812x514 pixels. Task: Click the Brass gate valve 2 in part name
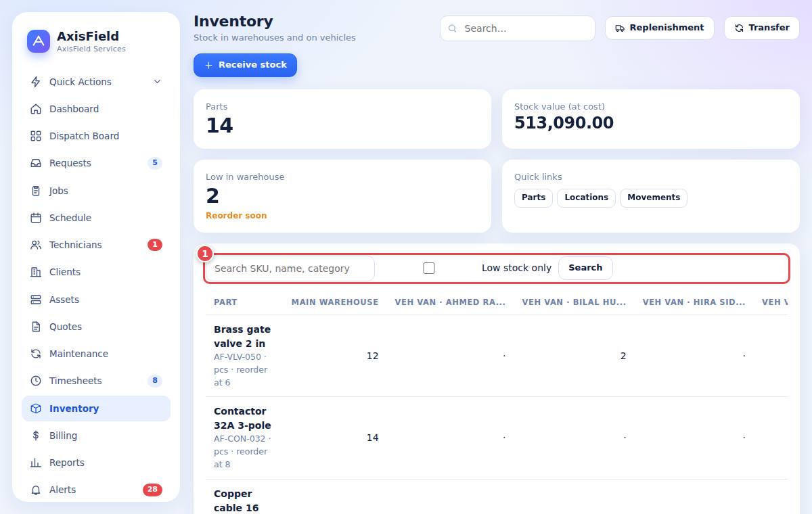point(242,336)
